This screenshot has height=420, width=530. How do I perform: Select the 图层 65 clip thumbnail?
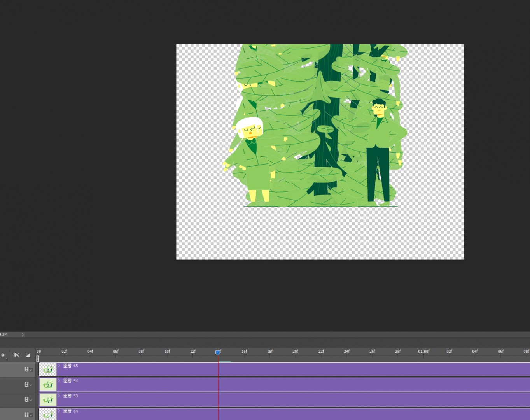[x=48, y=369]
